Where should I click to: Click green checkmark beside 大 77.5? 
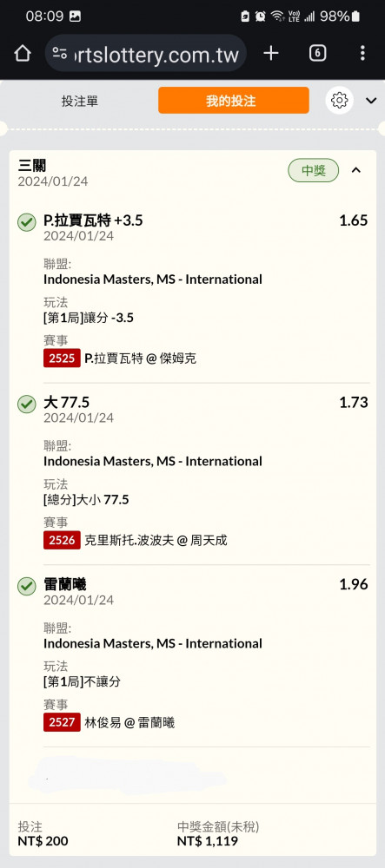[x=27, y=404]
